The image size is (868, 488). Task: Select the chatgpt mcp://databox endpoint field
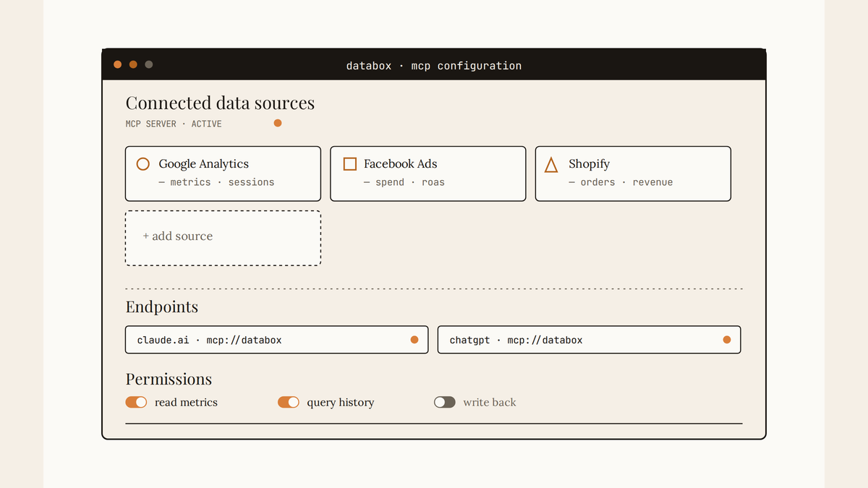coord(589,340)
